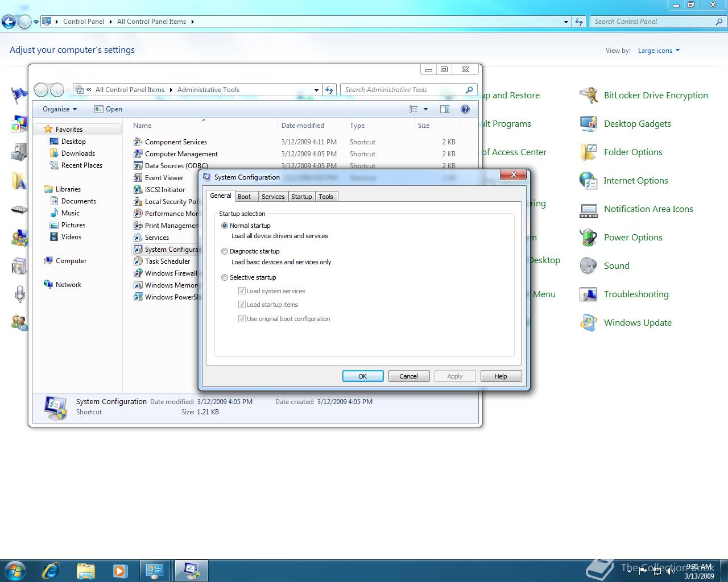
Task: Open Windows Media Player from the taskbar
Action: coord(120,570)
